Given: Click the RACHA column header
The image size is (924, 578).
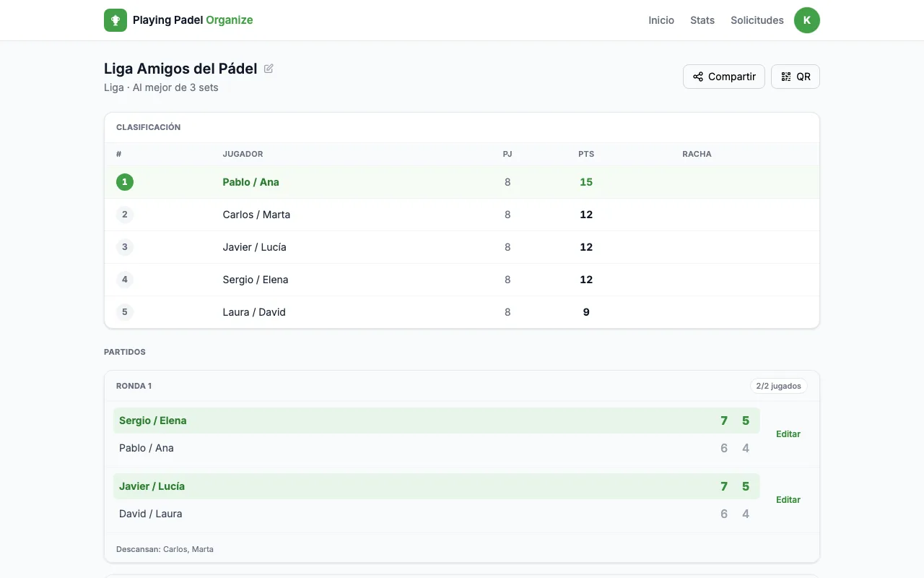Looking at the screenshot, I should pyautogui.click(x=697, y=154).
